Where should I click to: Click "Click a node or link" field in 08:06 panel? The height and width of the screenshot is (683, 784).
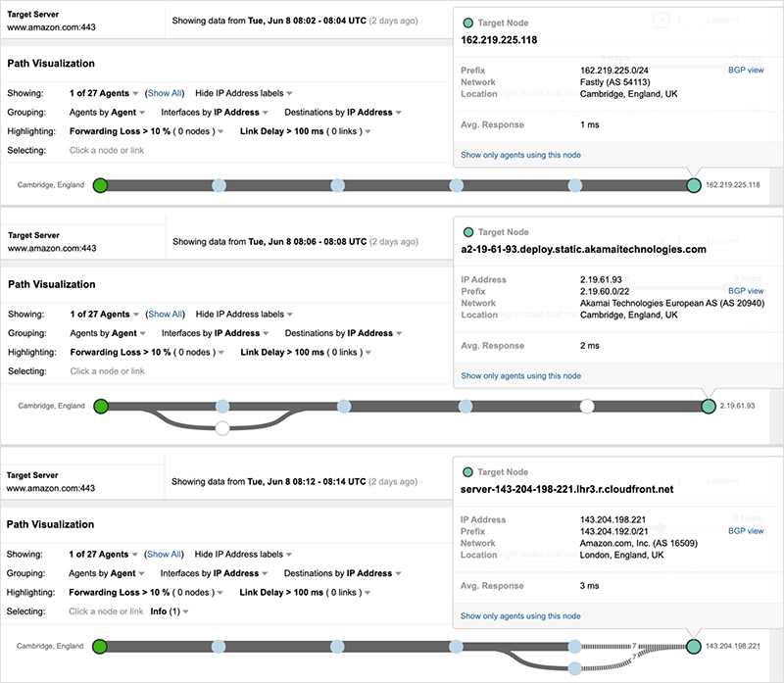point(107,371)
